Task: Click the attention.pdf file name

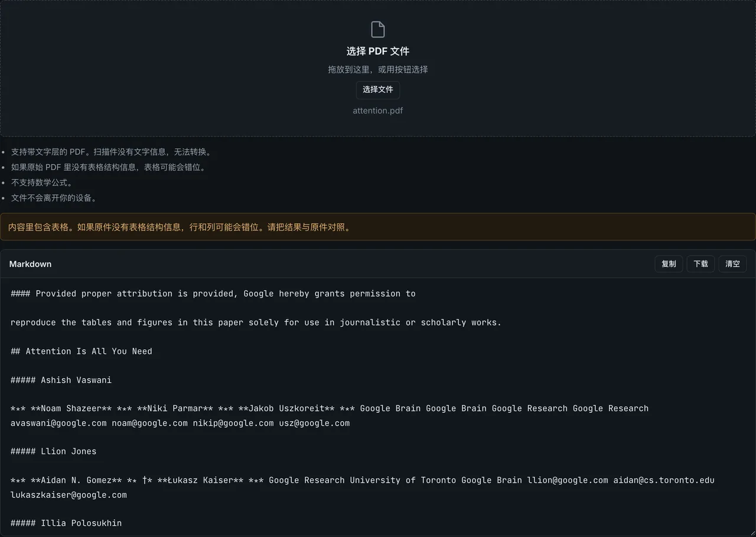Action: tap(378, 110)
